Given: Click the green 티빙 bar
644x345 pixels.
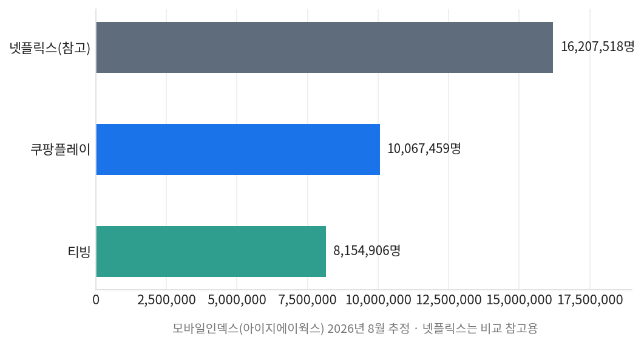Looking at the screenshot, I should pyautogui.click(x=211, y=251).
